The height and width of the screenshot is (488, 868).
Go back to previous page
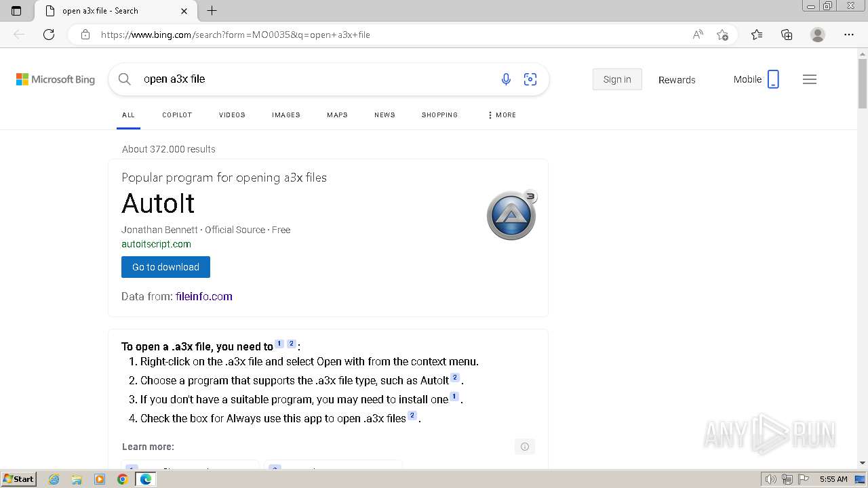click(x=19, y=35)
